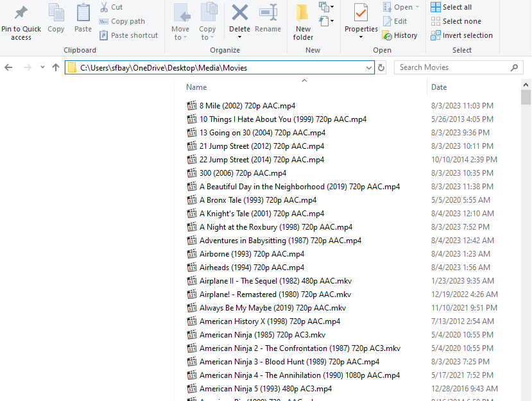Select 21 Jump Street (2012) file

262,146
